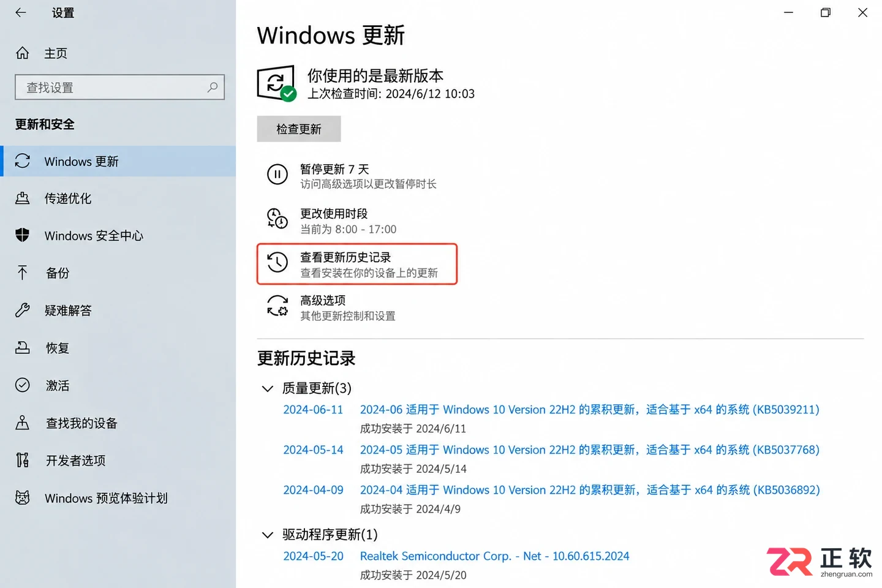Minimize the Settings window
The height and width of the screenshot is (588, 882).
point(788,12)
